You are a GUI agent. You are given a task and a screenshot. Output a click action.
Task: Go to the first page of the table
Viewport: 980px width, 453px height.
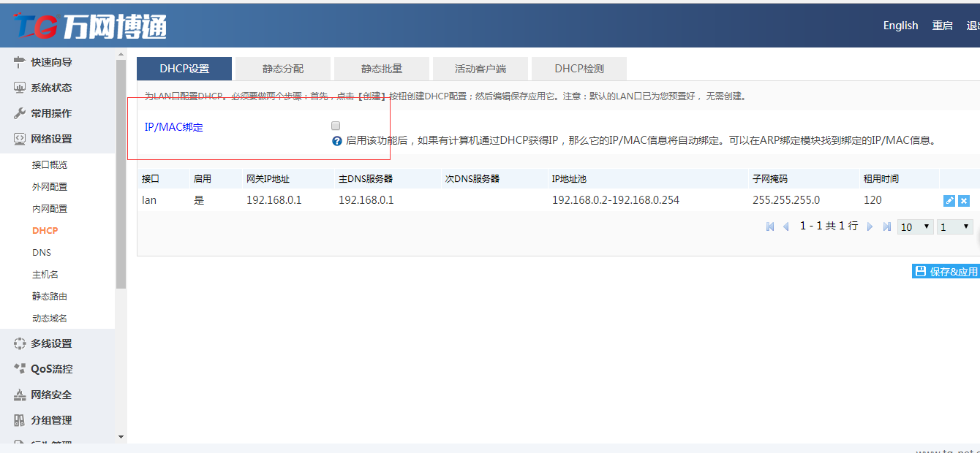[x=770, y=227]
